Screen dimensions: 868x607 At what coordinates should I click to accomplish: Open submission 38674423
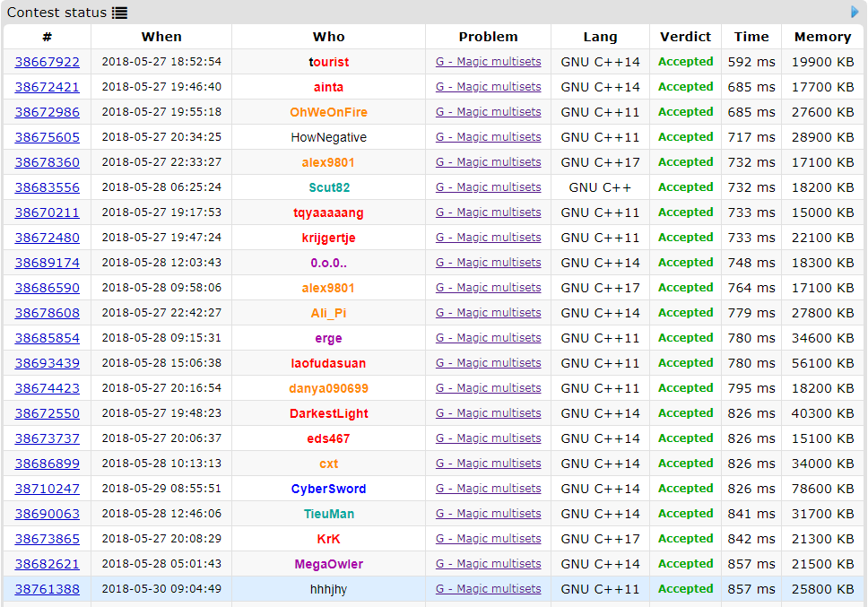tap(47, 388)
